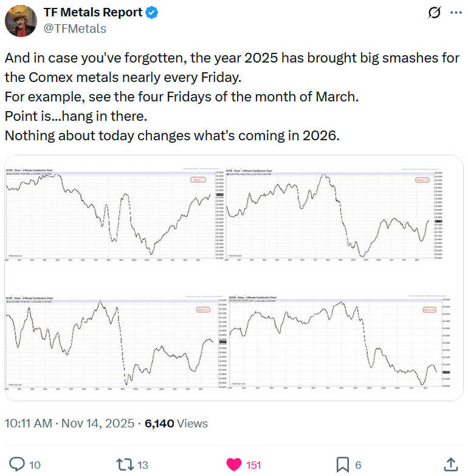Enlarge the March 21 silver chart image
Viewport: 468px width, 476px height.
pyautogui.click(x=112, y=344)
